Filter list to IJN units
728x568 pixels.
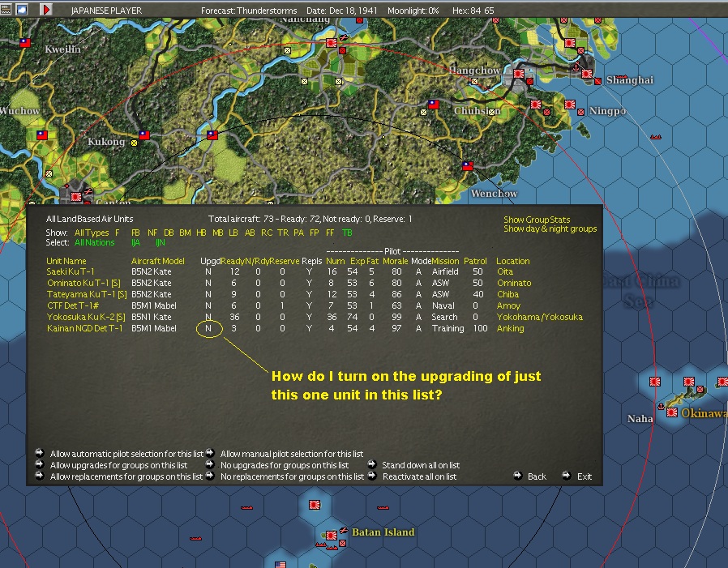click(161, 242)
